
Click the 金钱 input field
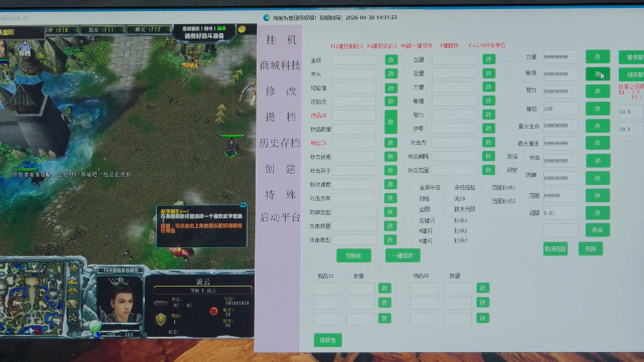tap(354, 60)
